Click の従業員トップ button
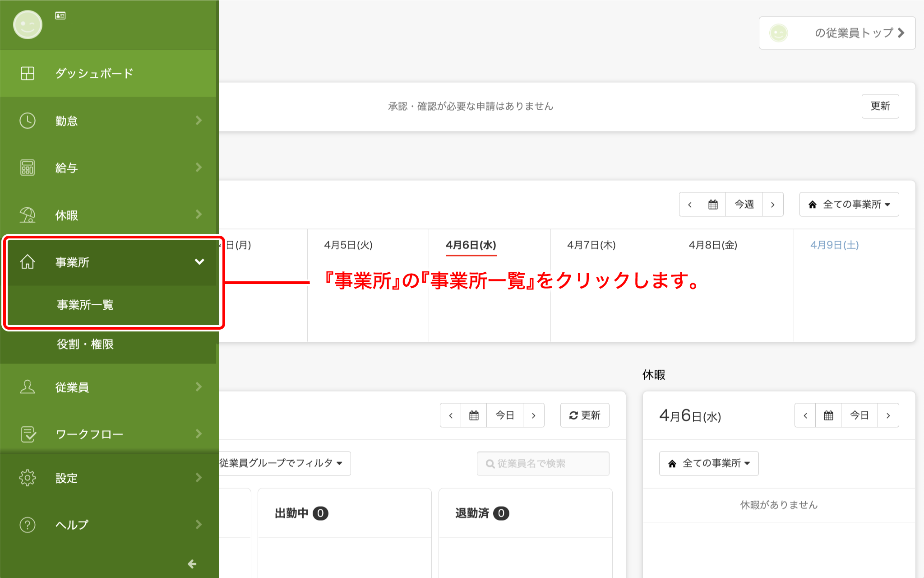The width and height of the screenshot is (924, 578). (x=837, y=33)
